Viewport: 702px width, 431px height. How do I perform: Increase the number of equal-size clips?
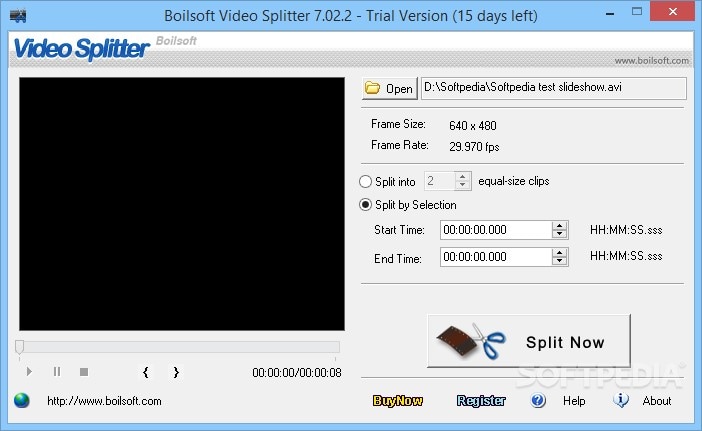[462, 177]
